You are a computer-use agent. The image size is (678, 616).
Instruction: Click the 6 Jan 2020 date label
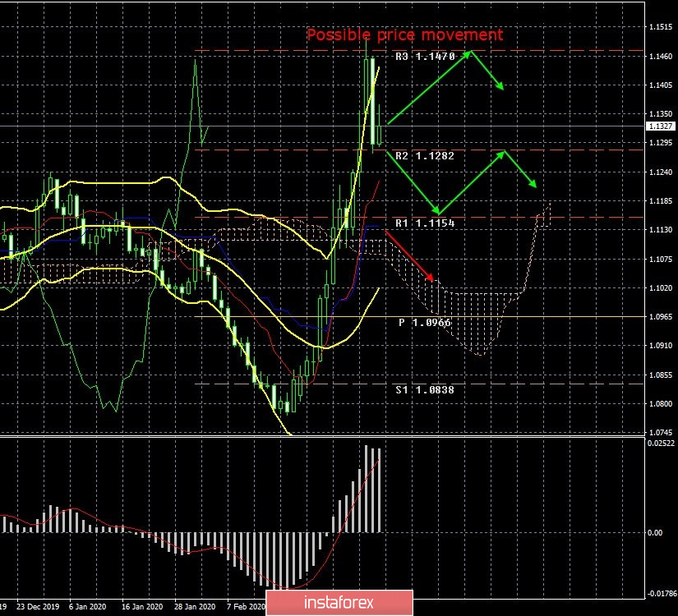[87, 606]
